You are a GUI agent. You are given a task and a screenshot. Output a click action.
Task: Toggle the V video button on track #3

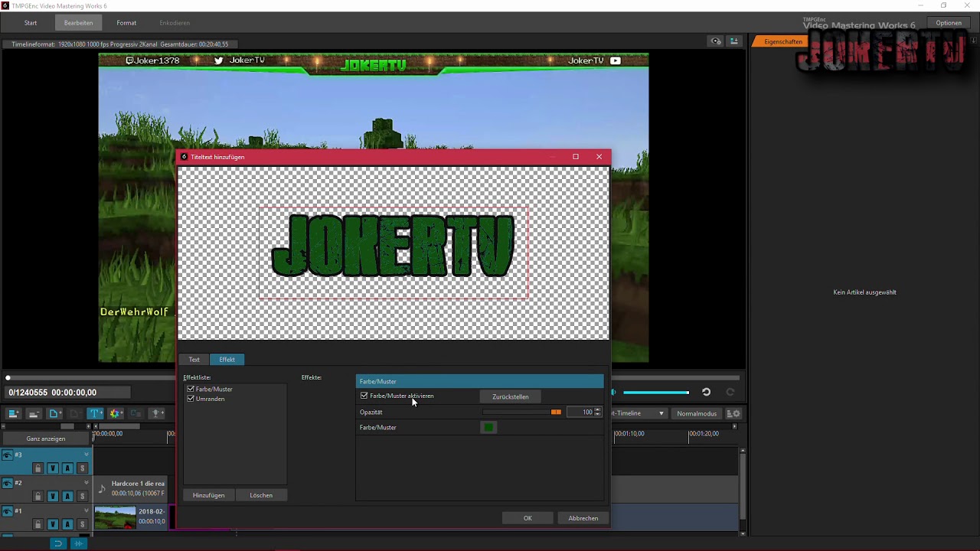(52, 468)
